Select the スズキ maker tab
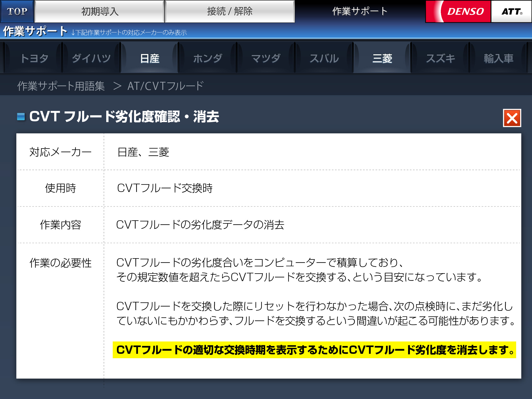Viewport: 532px width, 399px height. click(440, 58)
